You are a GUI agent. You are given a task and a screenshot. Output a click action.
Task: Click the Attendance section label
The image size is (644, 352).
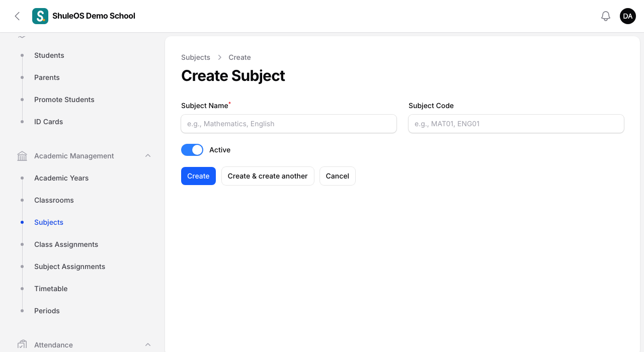tap(53, 345)
